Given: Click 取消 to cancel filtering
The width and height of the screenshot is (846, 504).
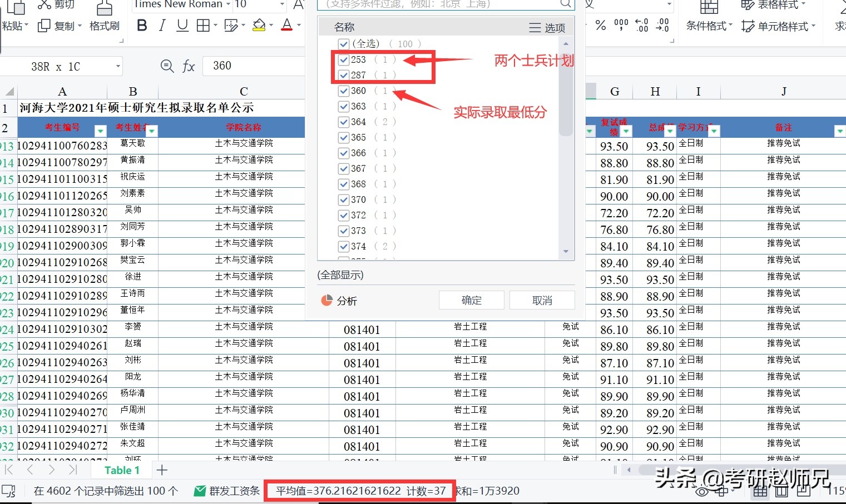Looking at the screenshot, I should [541, 300].
